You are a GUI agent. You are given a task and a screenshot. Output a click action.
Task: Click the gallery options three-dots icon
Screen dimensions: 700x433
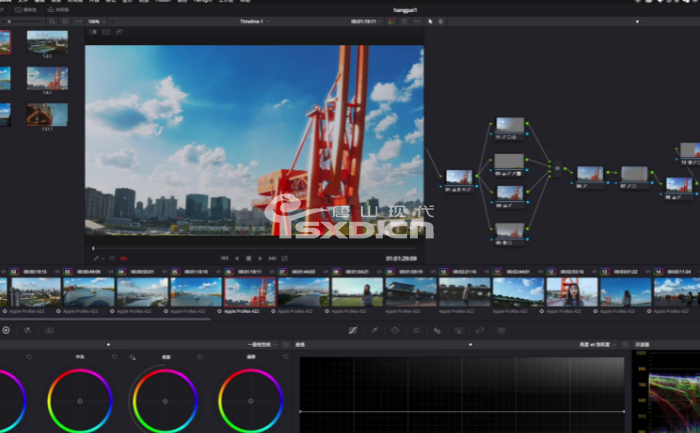[78, 21]
